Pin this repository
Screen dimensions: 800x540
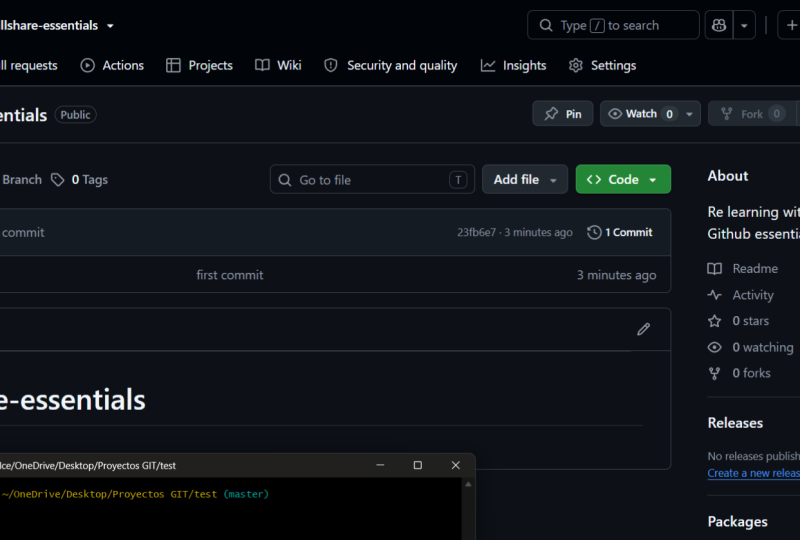(x=563, y=114)
